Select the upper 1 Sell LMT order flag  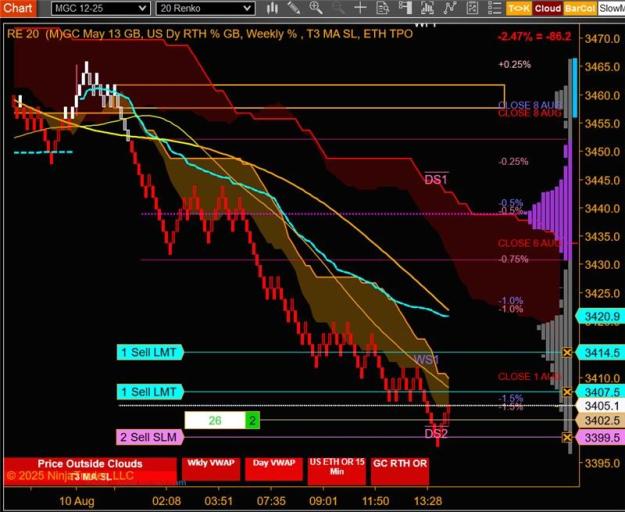[x=150, y=352]
